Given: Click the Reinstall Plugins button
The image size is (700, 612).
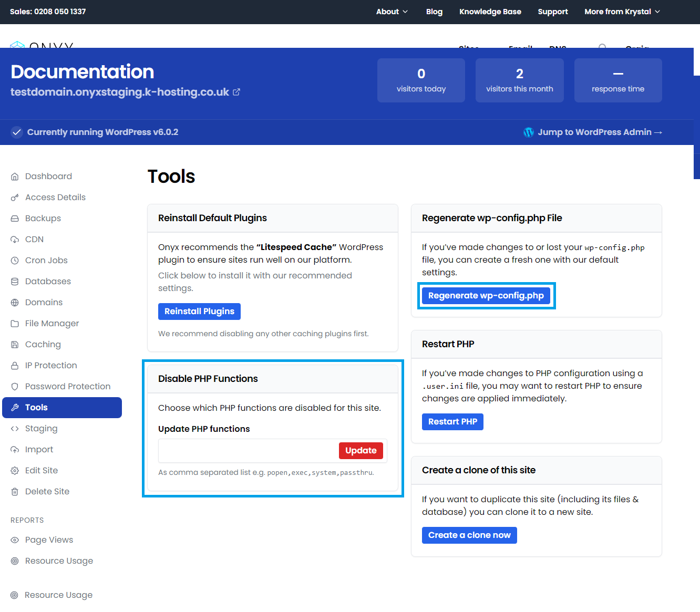Looking at the screenshot, I should click(199, 312).
